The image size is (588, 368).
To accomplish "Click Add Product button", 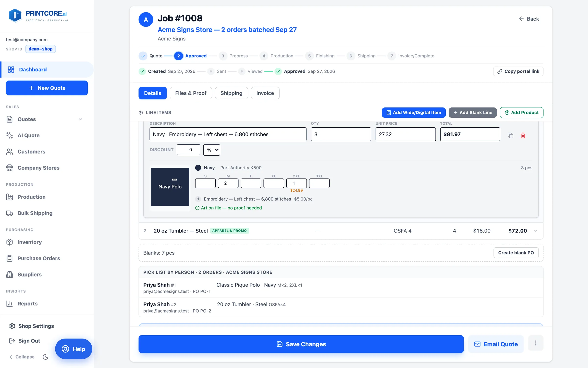I will point(521,113).
